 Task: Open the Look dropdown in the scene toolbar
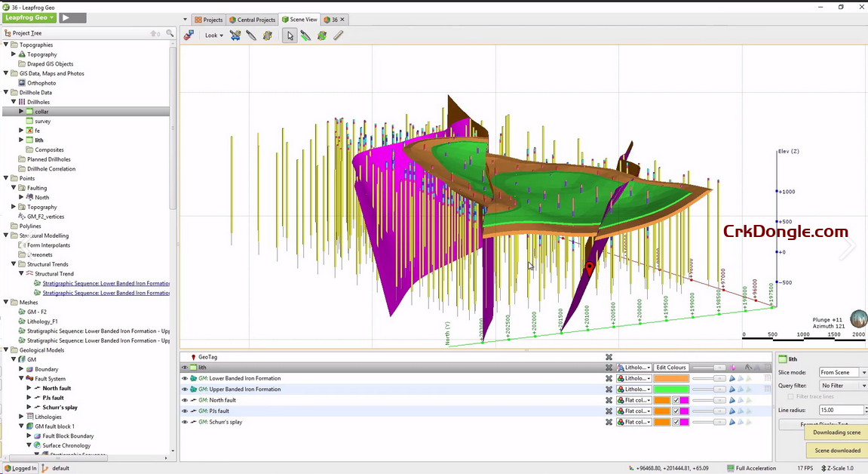[213, 35]
